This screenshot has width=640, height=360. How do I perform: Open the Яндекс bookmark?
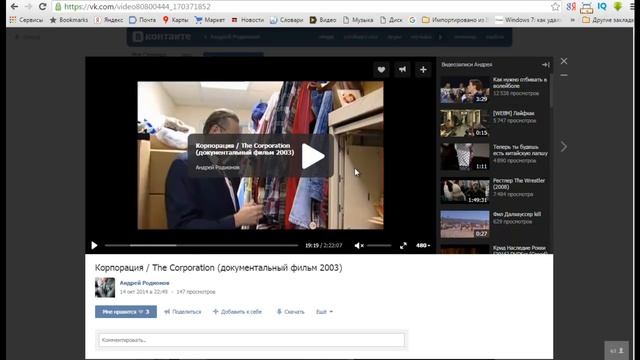tap(109, 20)
